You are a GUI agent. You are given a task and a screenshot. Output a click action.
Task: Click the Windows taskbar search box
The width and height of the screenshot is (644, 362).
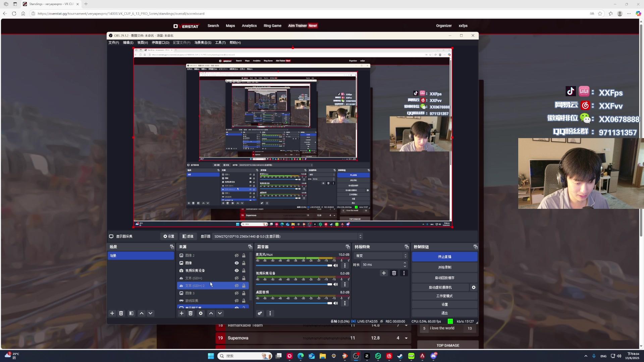point(245,356)
